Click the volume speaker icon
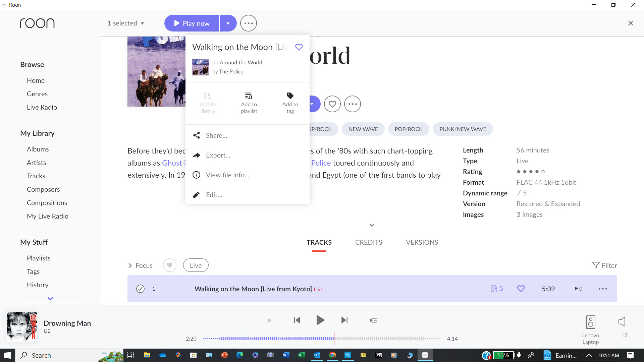This screenshot has height=362, width=644. pos(622,322)
